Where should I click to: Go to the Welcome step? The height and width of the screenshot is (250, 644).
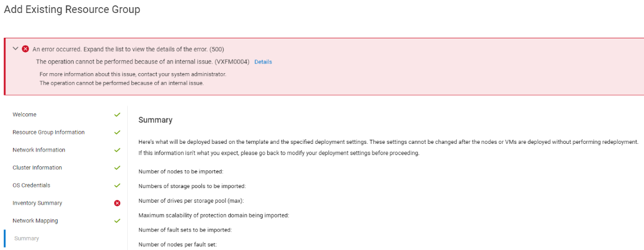(24, 114)
